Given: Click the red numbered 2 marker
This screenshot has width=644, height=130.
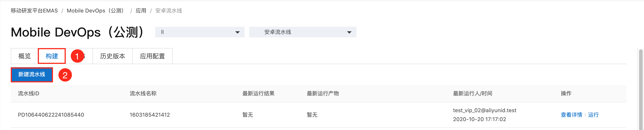Looking at the screenshot, I should click(x=65, y=75).
